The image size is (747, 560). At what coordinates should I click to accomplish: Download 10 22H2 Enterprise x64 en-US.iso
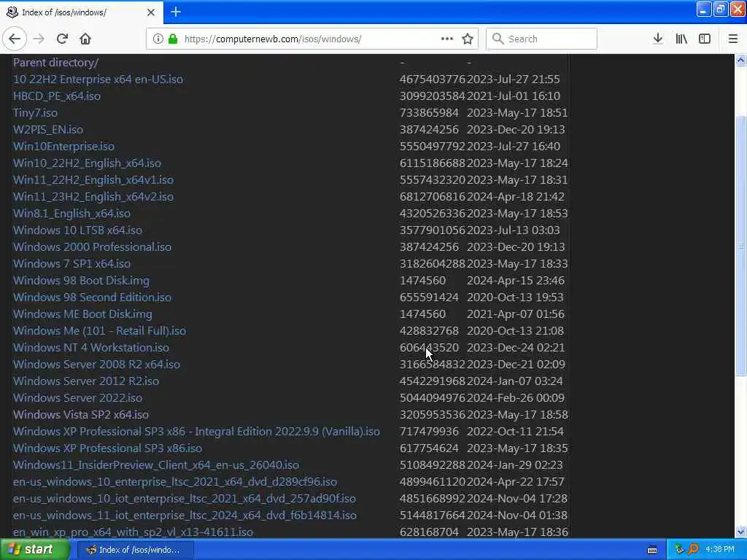(x=98, y=79)
